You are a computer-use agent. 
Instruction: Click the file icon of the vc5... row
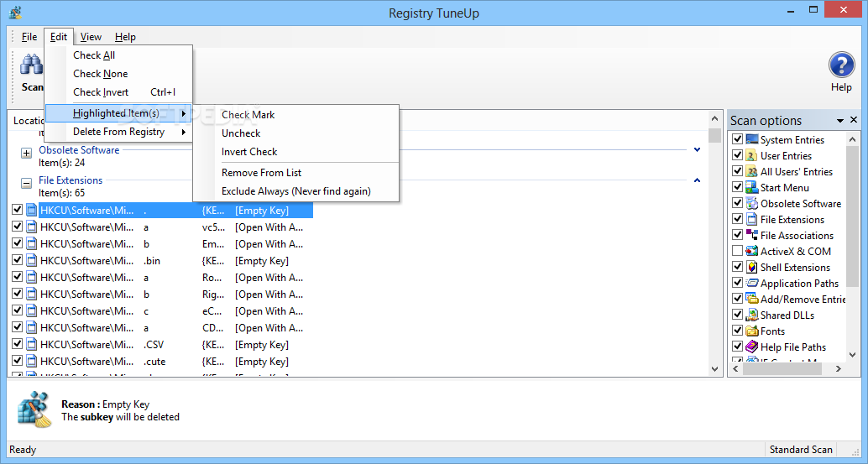[32, 227]
